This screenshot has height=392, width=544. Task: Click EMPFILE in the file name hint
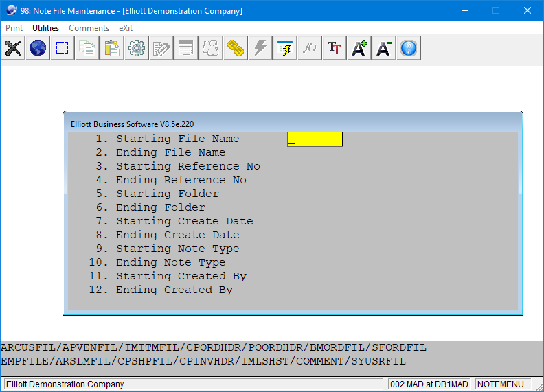click(x=25, y=362)
